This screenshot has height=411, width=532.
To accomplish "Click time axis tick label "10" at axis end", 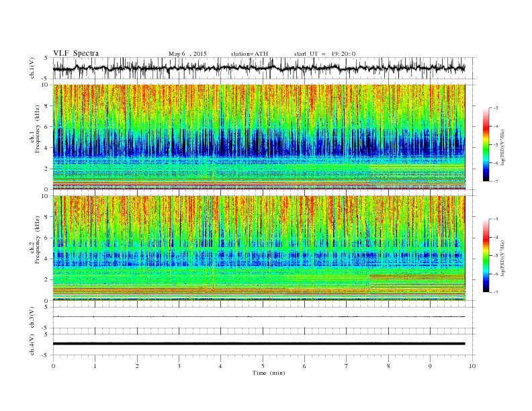I will point(472,366).
